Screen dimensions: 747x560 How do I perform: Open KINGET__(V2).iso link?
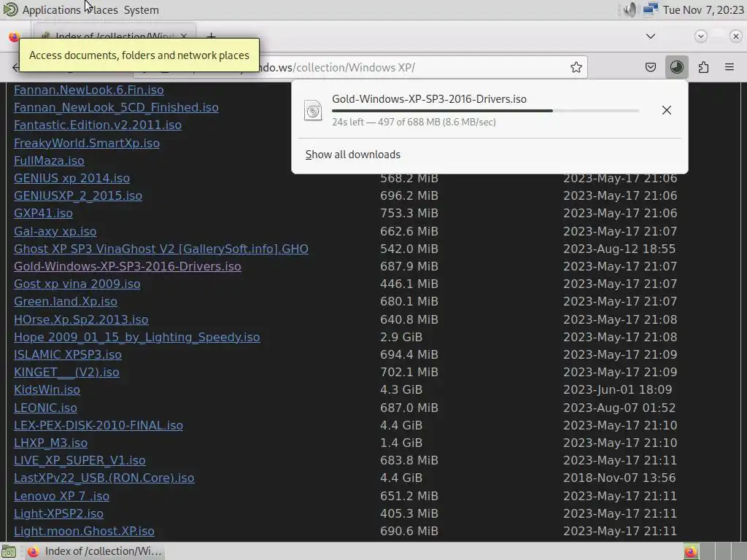click(x=66, y=372)
